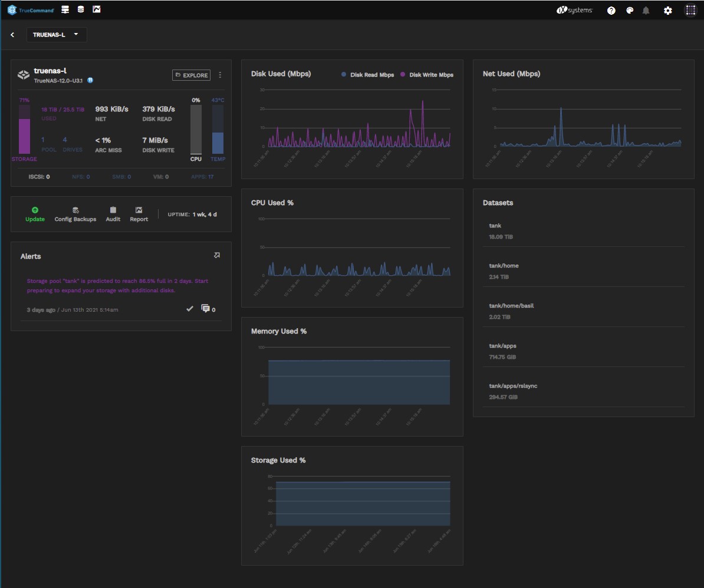Image resolution: width=704 pixels, height=588 pixels.
Task: Click the 18 TiB / 25.5 TiB used text
Action: click(x=63, y=110)
